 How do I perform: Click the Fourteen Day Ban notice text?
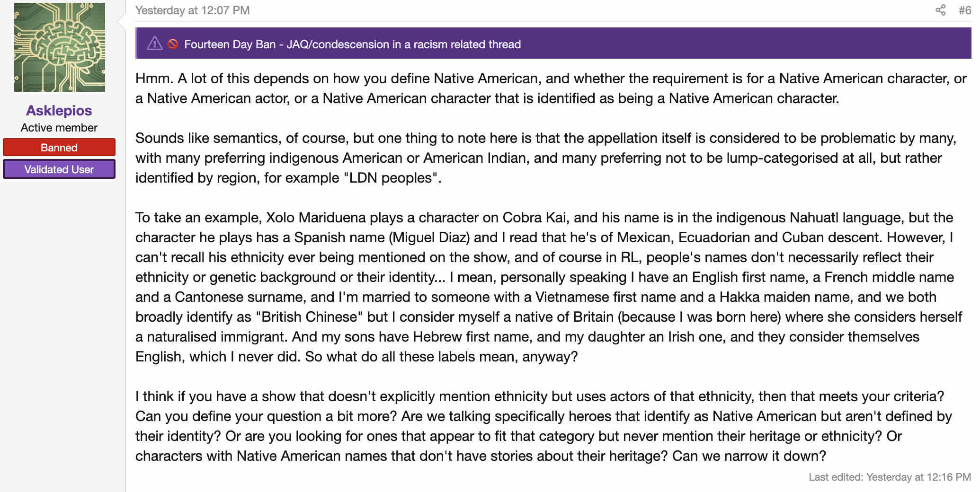(x=352, y=44)
